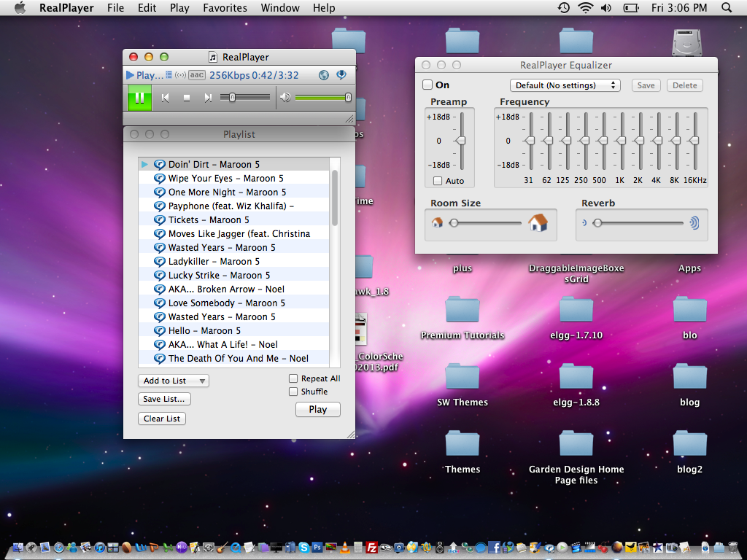
Task: Click the small house Room Size icon
Action: point(437,222)
